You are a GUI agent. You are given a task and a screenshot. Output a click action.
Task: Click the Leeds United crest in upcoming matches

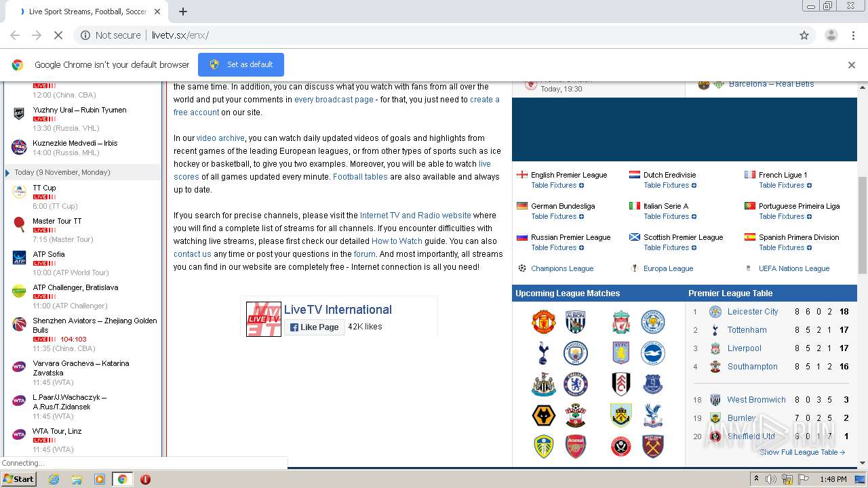point(543,447)
